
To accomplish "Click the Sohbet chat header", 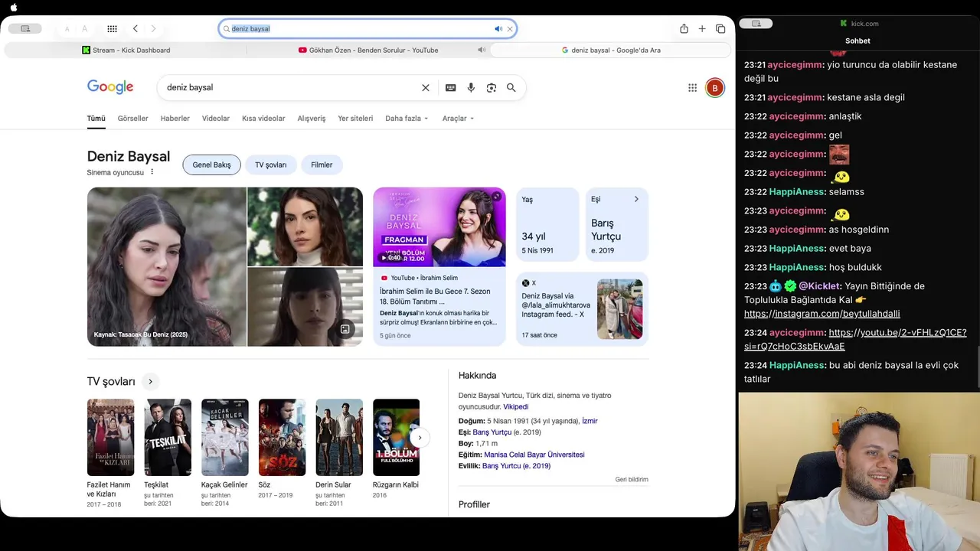I will click(x=858, y=41).
